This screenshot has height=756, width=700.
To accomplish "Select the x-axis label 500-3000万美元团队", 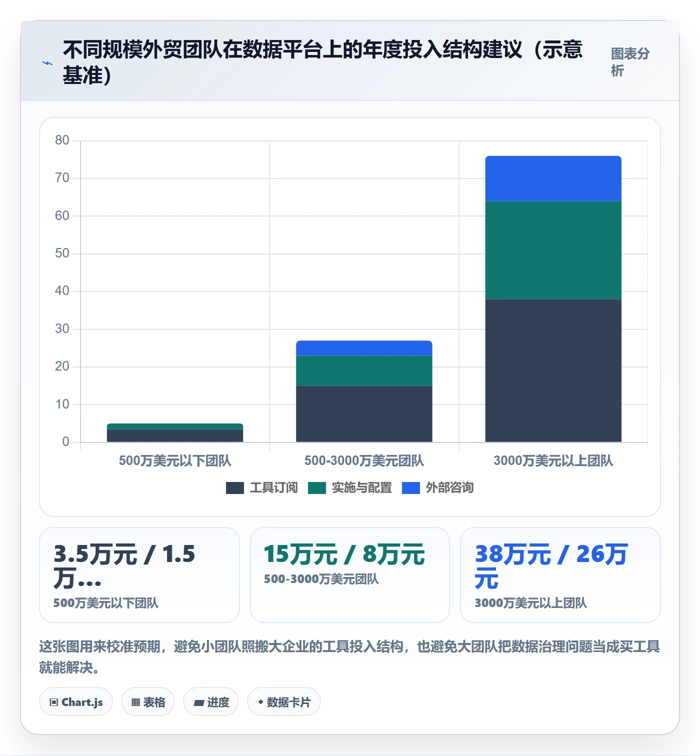I will coord(364,460).
